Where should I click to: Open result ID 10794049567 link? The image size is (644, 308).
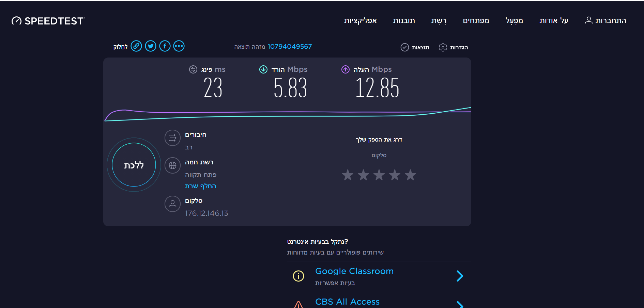[290, 47]
